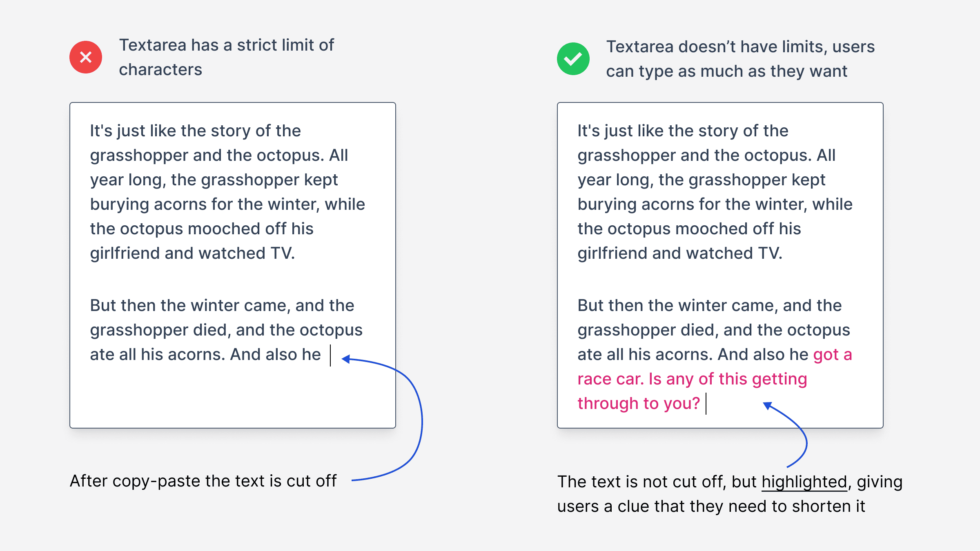Click the green checkmark icon
980x551 pixels.
tap(573, 59)
